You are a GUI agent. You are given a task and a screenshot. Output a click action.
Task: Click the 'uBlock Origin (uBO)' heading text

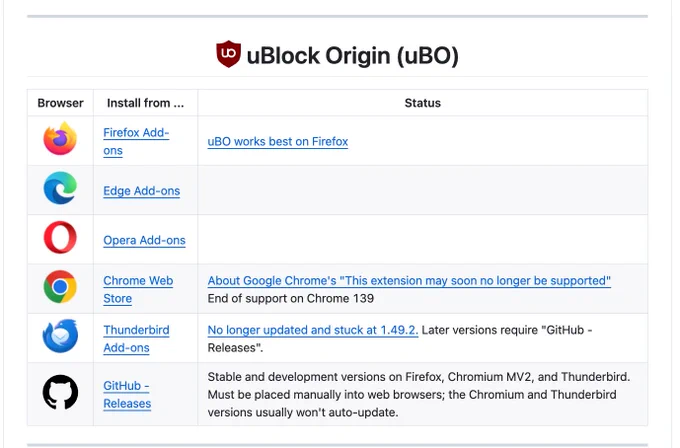(353, 56)
